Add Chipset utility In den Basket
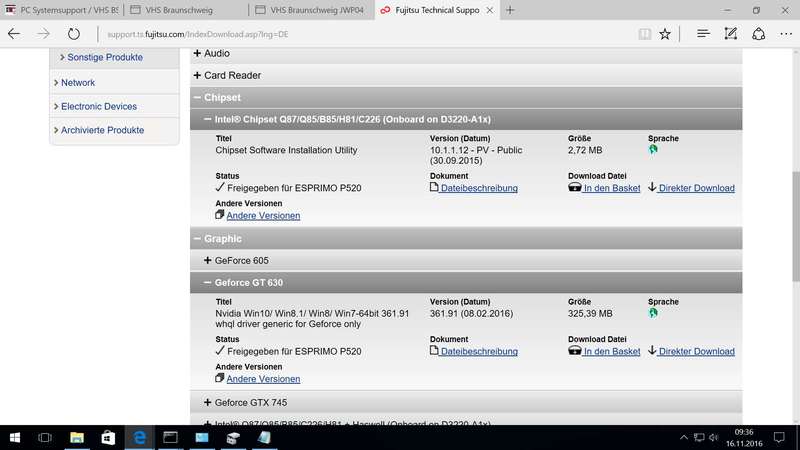This screenshot has height=450, width=800. coord(612,188)
